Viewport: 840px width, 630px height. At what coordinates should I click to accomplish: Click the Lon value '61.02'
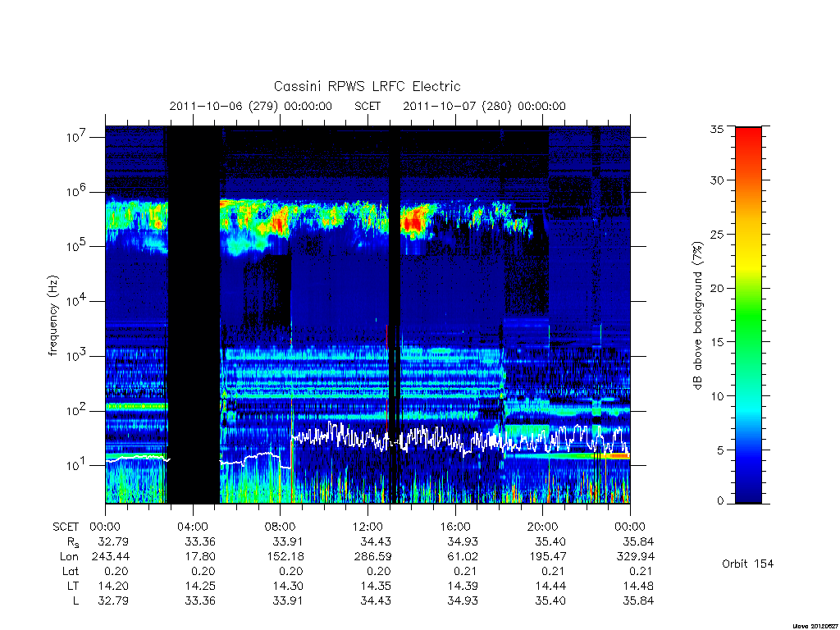coord(463,557)
